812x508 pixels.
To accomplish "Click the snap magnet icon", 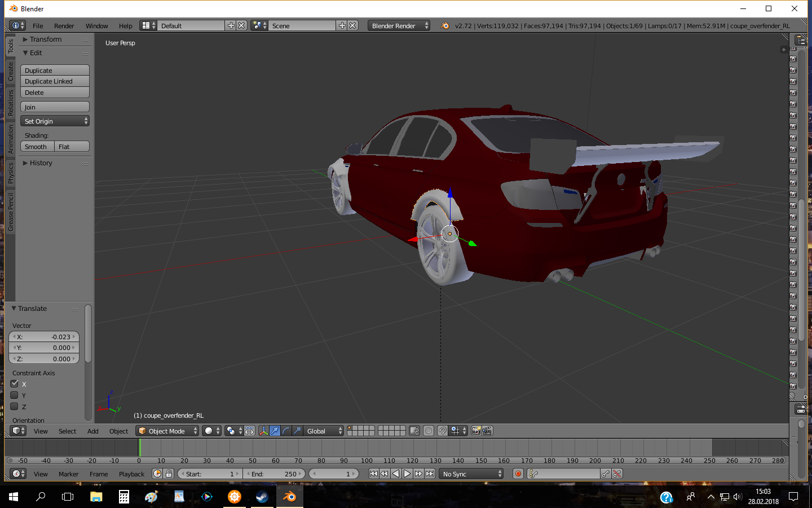I will [443, 431].
